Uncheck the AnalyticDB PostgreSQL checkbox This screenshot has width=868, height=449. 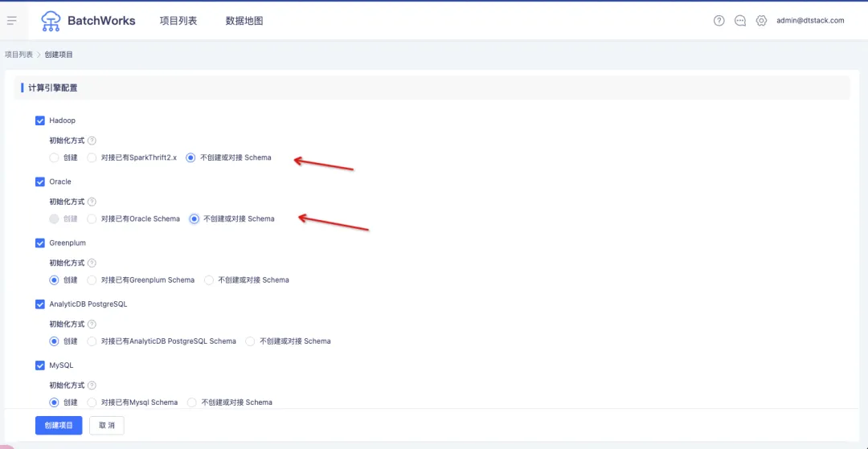coord(40,304)
